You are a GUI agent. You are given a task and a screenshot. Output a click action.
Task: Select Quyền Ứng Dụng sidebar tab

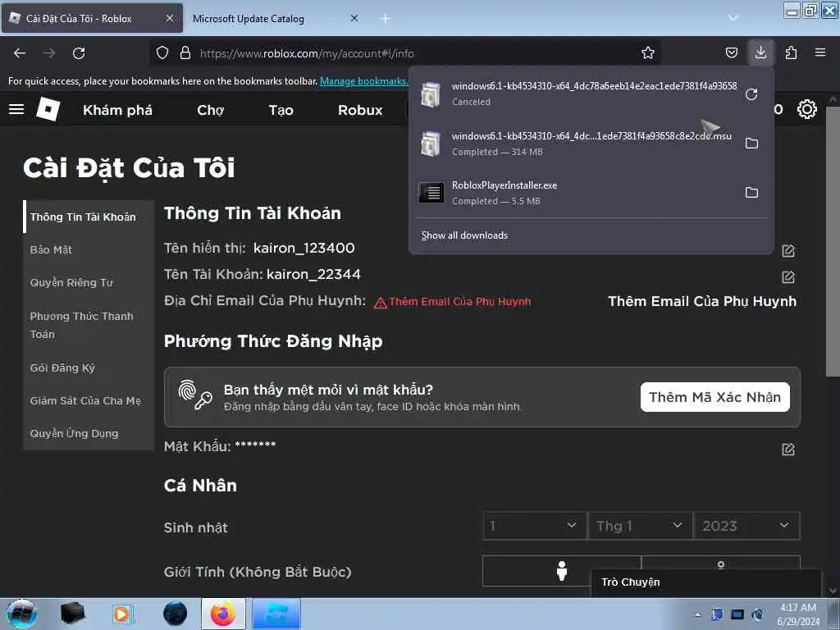click(89, 433)
